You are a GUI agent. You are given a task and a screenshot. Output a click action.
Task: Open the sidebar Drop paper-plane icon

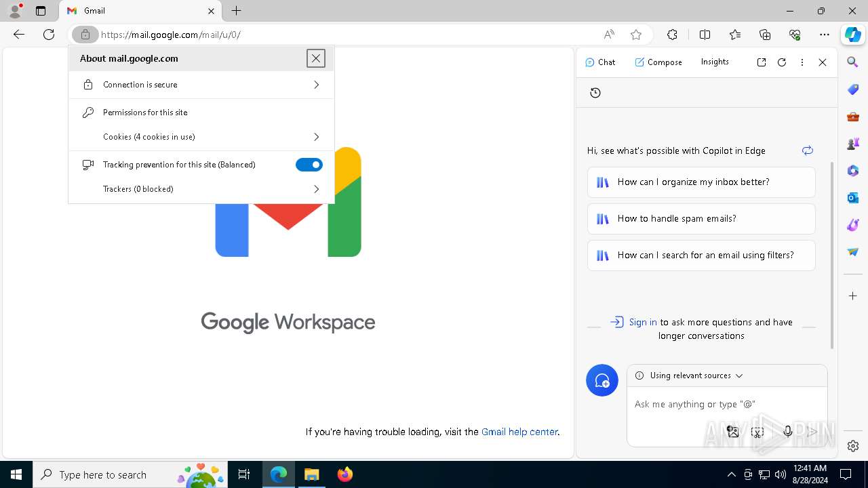click(x=853, y=252)
